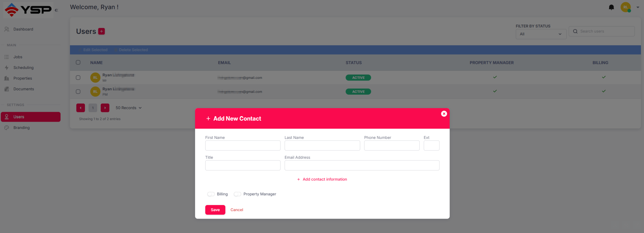Image resolution: width=644 pixels, height=233 pixels.
Task: Go to previous page arrow
Action: pyautogui.click(x=80, y=108)
